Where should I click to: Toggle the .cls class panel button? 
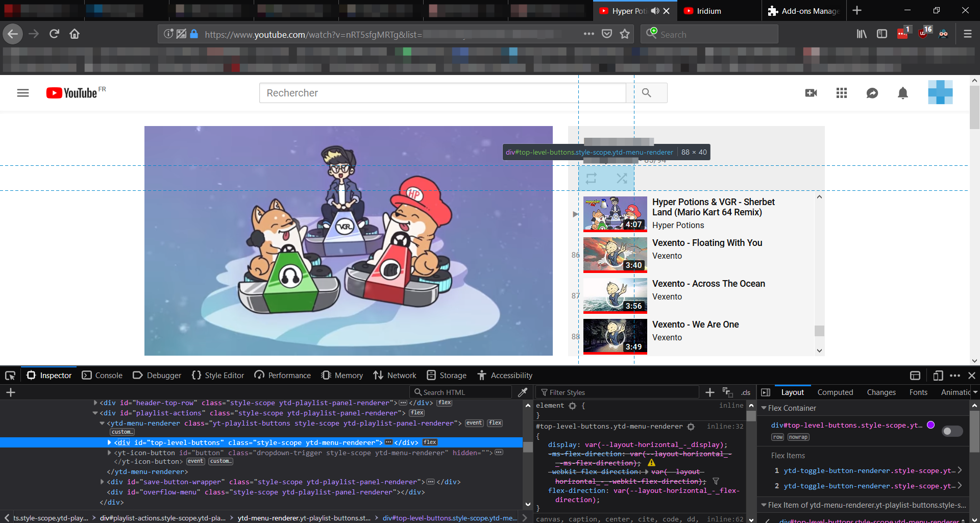(x=746, y=392)
